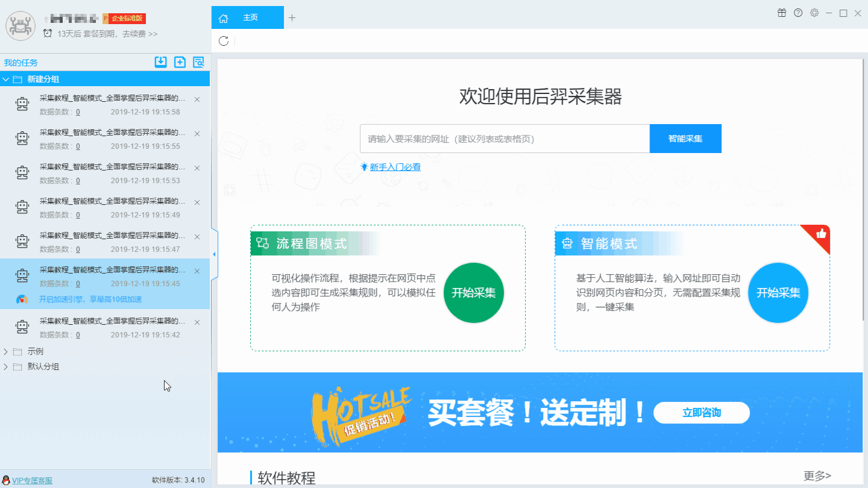Click 开启加速引擎 acceleration link
The width and height of the screenshot is (868, 488).
pos(90,299)
